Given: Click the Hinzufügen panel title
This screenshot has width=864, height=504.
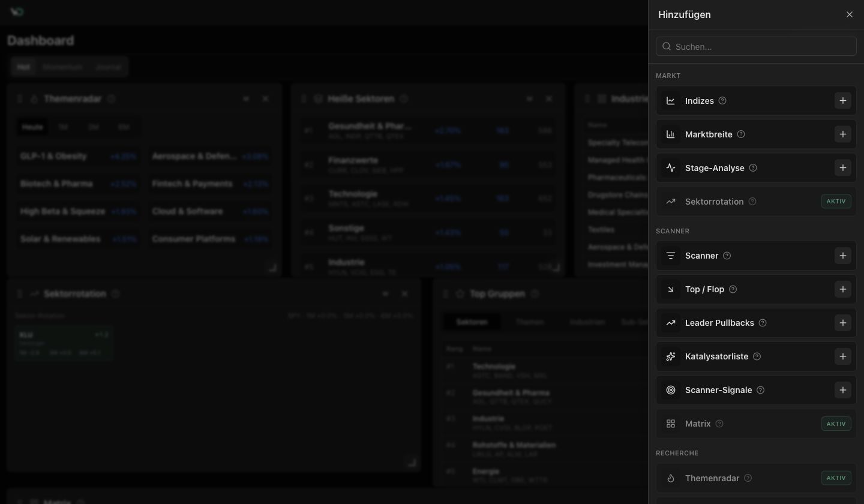Looking at the screenshot, I should [685, 14].
